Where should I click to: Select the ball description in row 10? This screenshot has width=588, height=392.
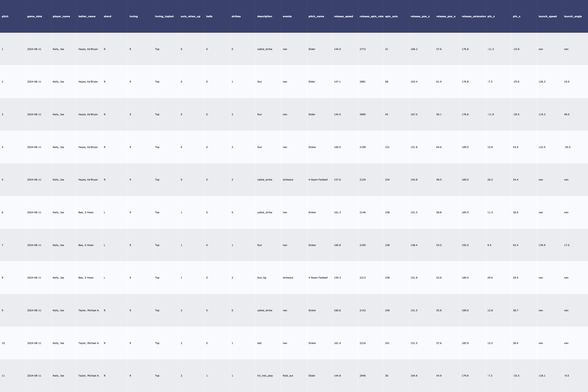click(x=259, y=343)
